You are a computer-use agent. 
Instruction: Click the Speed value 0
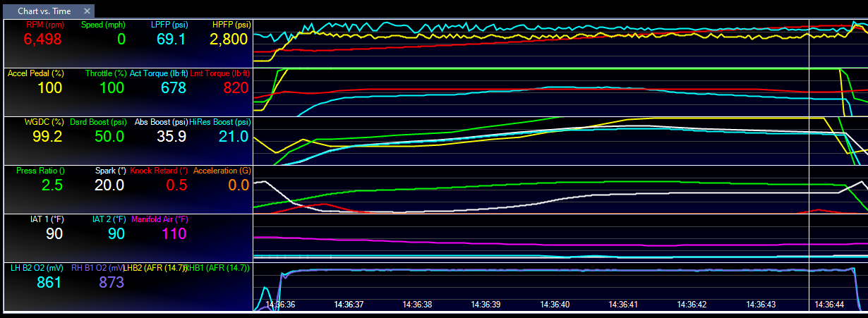tap(121, 39)
